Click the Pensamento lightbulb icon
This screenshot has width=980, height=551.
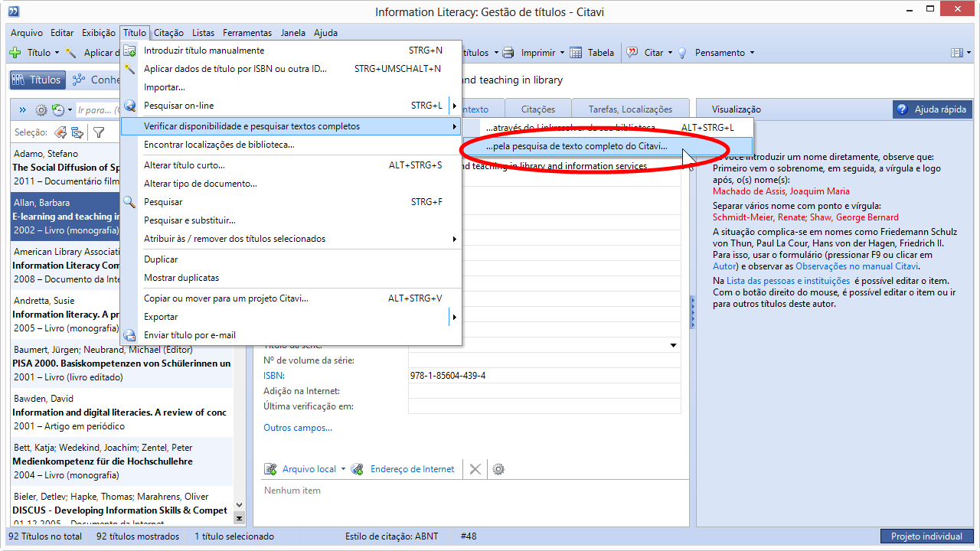[x=682, y=53]
